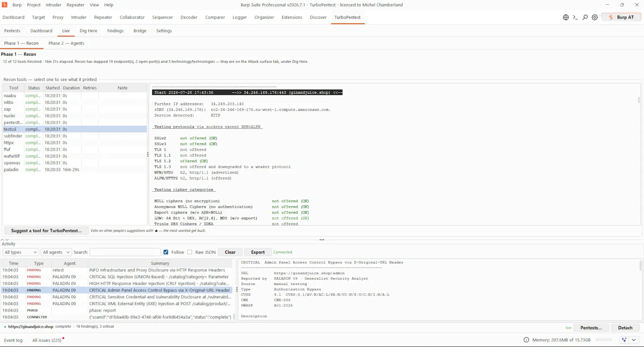The height and width of the screenshot is (347, 644).
Task: Click the horizontal splitter dots above Activity
Action: (x=322, y=240)
